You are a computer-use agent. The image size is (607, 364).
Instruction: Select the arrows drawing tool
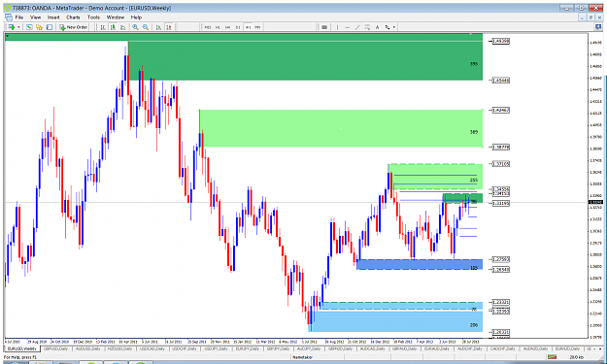pos(388,27)
